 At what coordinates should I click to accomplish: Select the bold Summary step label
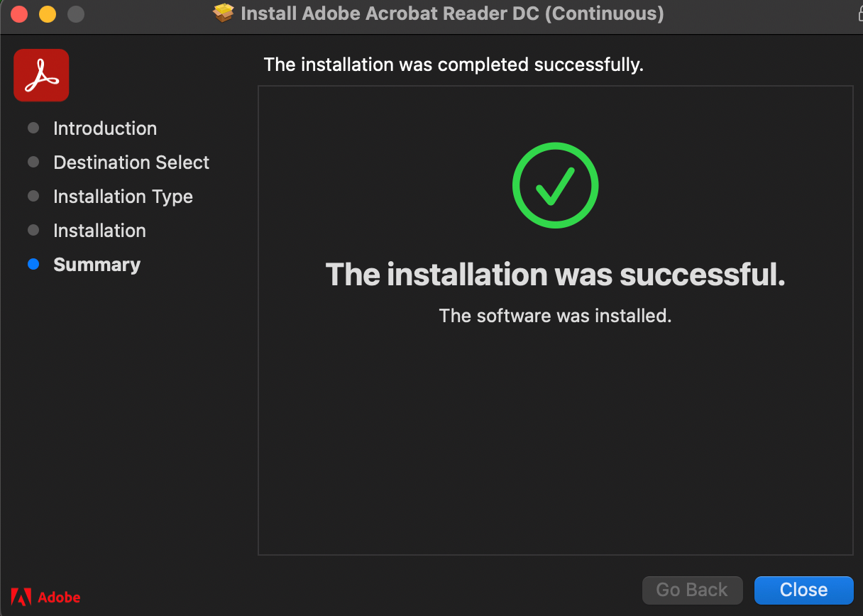[x=97, y=265]
